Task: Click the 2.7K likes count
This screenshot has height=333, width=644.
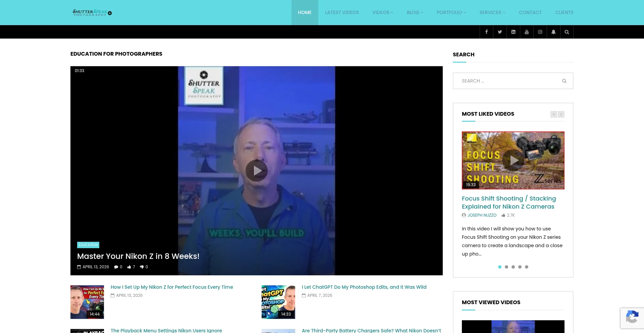Action: coord(508,215)
